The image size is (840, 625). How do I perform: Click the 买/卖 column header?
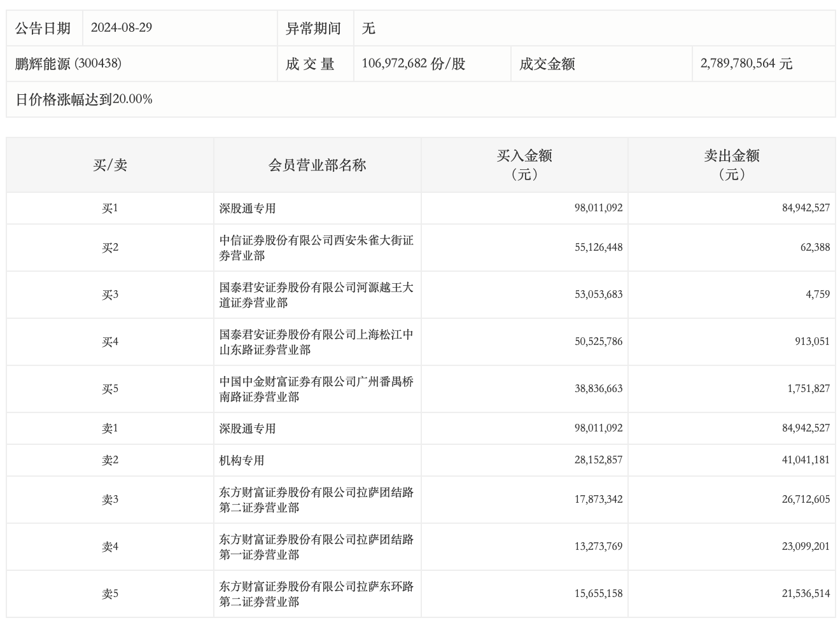(x=110, y=165)
